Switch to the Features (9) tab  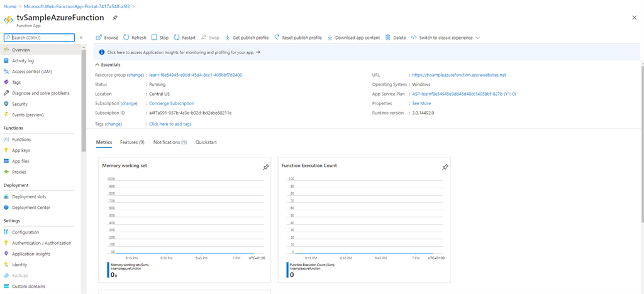click(132, 142)
